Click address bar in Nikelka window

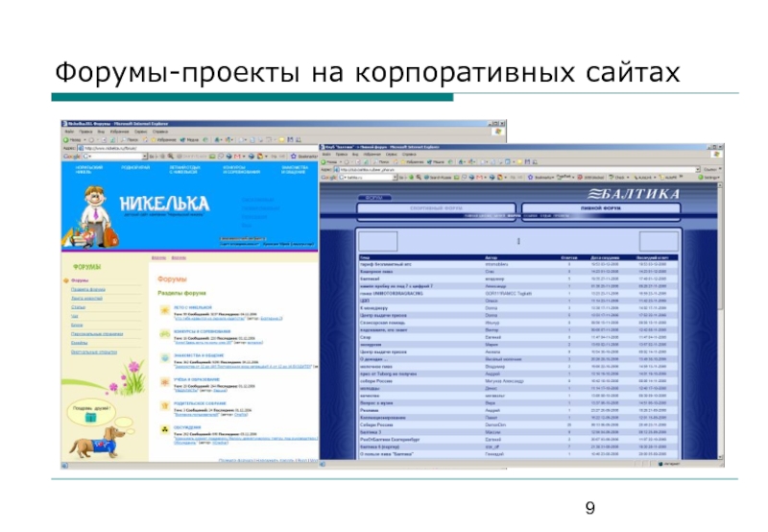coord(198,149)
